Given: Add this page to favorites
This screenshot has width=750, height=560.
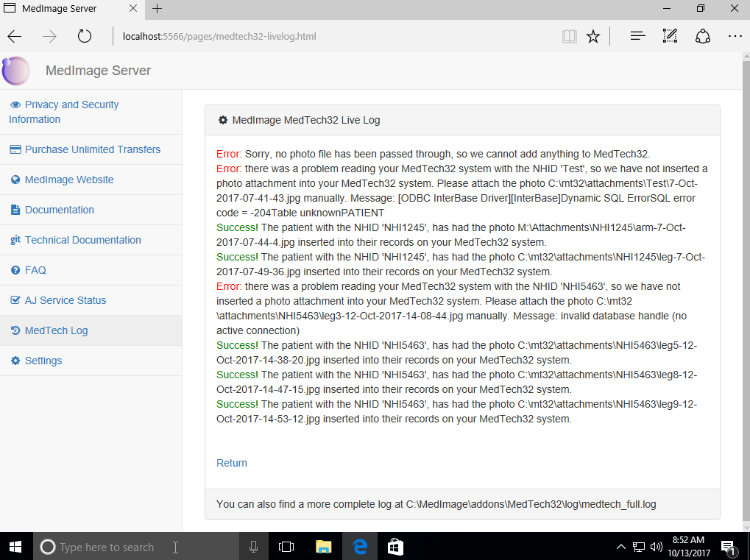Looking at the screenshot, I should [593, 36].
